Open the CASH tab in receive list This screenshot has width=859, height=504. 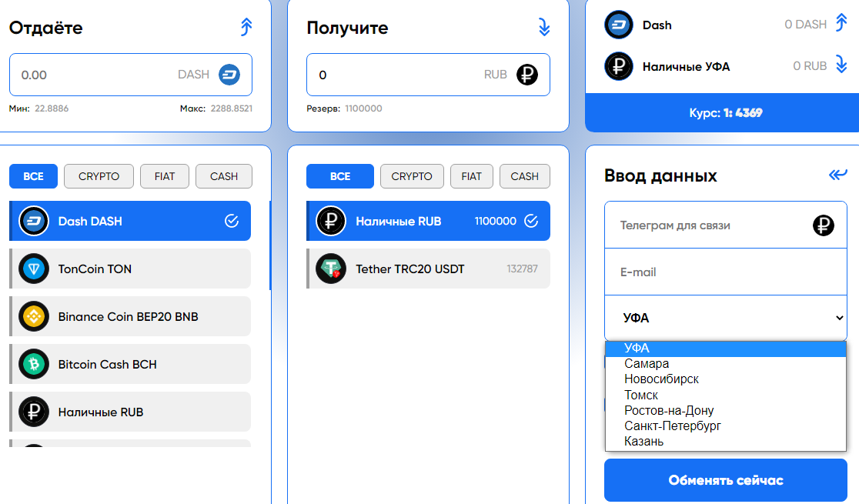point(524,176)
